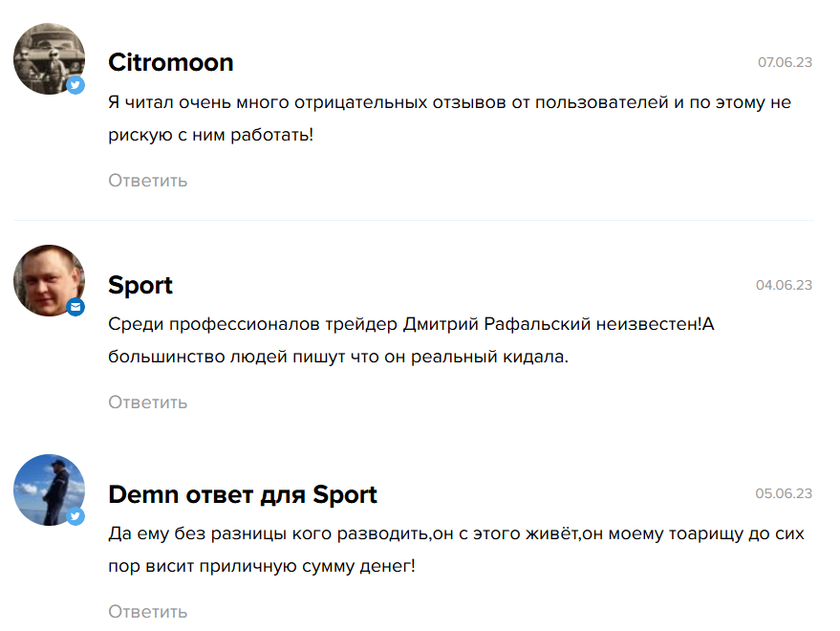Click the Twitter badge on Demn's avatar
This screenshot has height=631, width=840.
75,516
